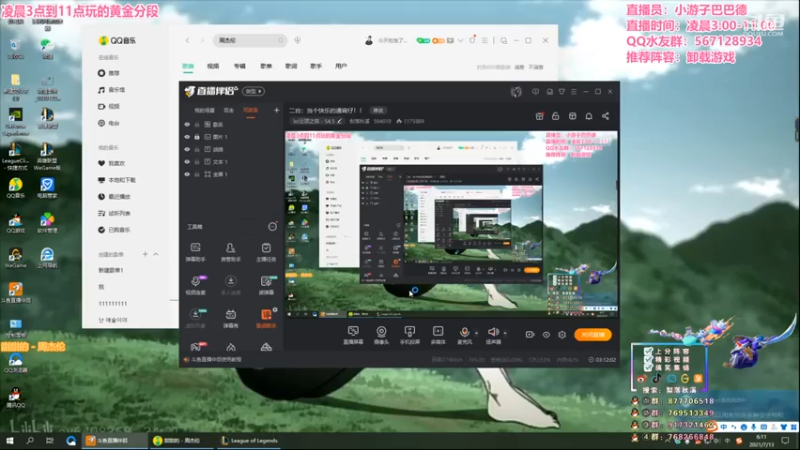Click the QQ Music search field
Screen dimensions: 800x450
[x=250, y=40]
